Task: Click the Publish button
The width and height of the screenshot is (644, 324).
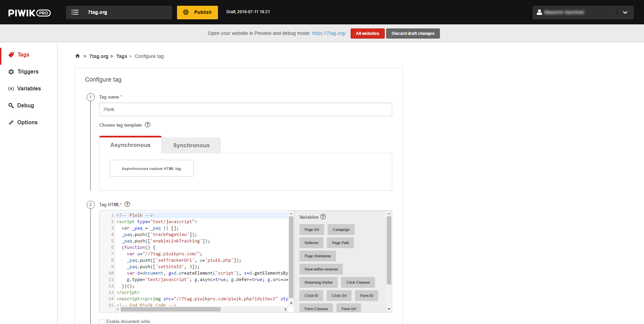Action: [197, 12]
